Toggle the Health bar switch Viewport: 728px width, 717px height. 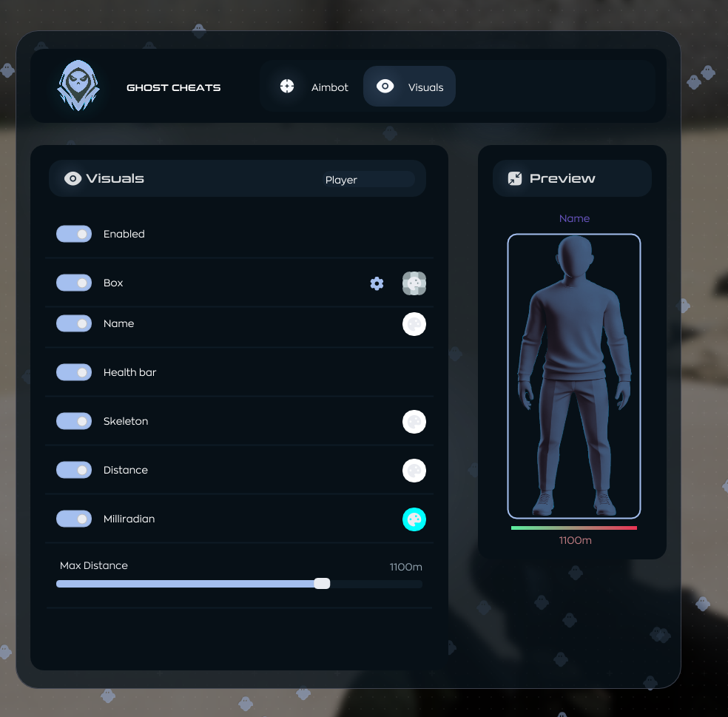(74, 372)
